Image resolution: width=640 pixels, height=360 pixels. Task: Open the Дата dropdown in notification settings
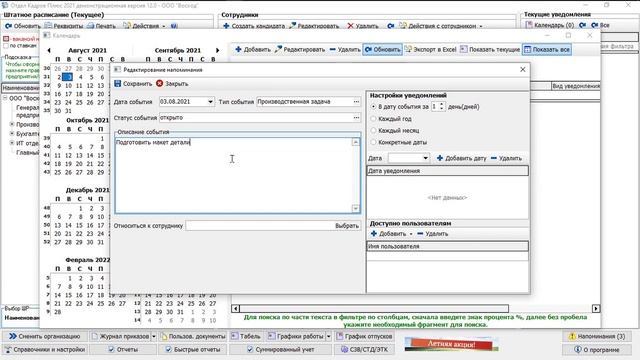point(425,158)
